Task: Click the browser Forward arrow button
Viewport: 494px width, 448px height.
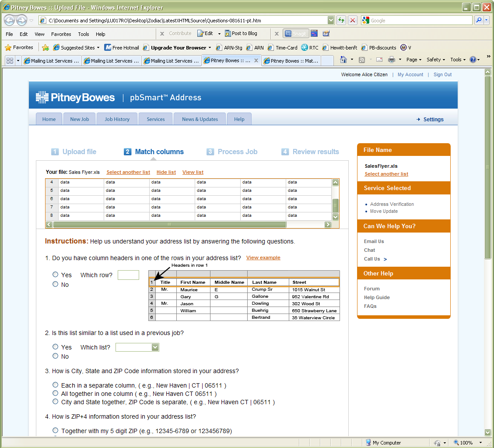Action: (22, 21)
